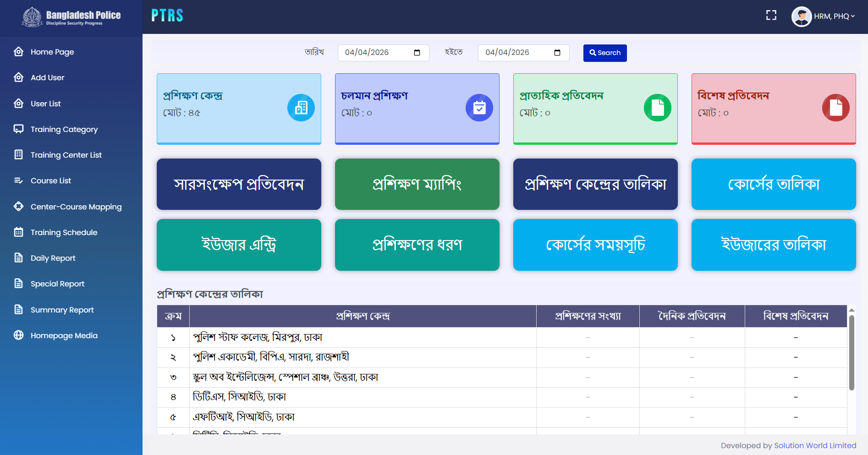This screenshot has height=455, width=868.
Task: Click the ইউজার এন্ট্রি tile button
Action: [x=239, y=245]
